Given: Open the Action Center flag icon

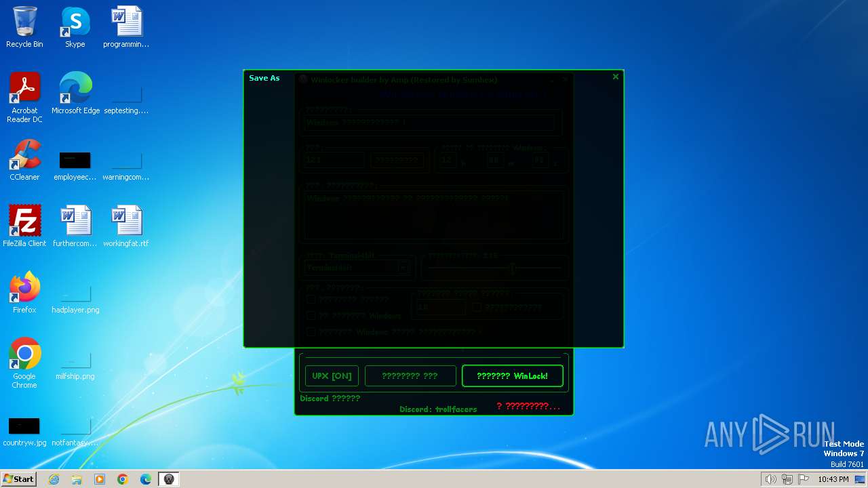Looking at the screenshot, I should (803, 479).
